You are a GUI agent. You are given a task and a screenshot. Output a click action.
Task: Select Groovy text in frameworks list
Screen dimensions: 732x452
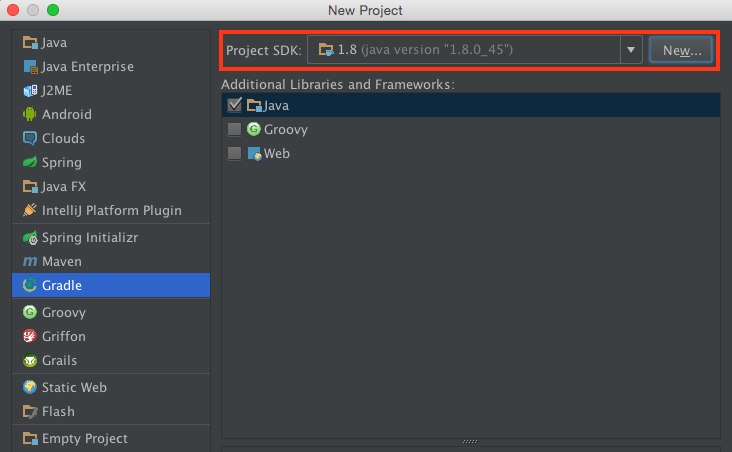click(286, 129)
